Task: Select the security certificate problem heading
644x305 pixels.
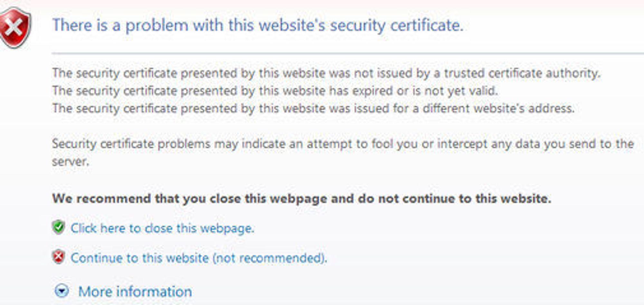Action: pos(258,25)
